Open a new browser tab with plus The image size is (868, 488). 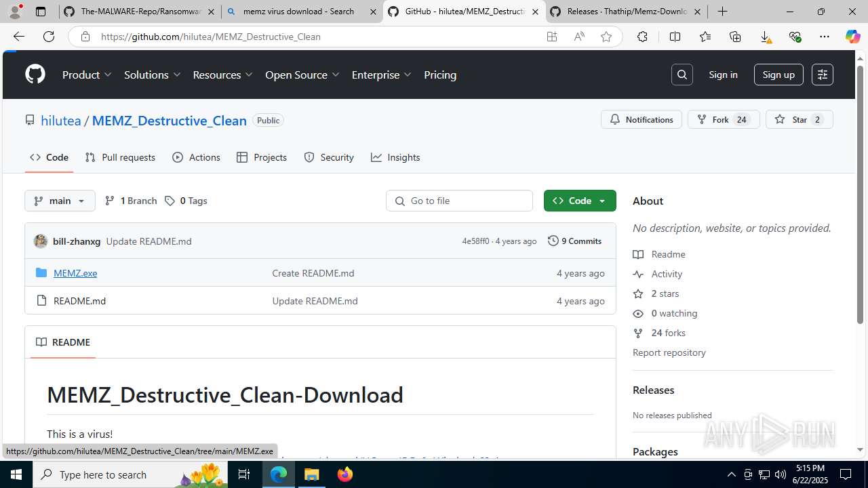[x=723, y=12]
